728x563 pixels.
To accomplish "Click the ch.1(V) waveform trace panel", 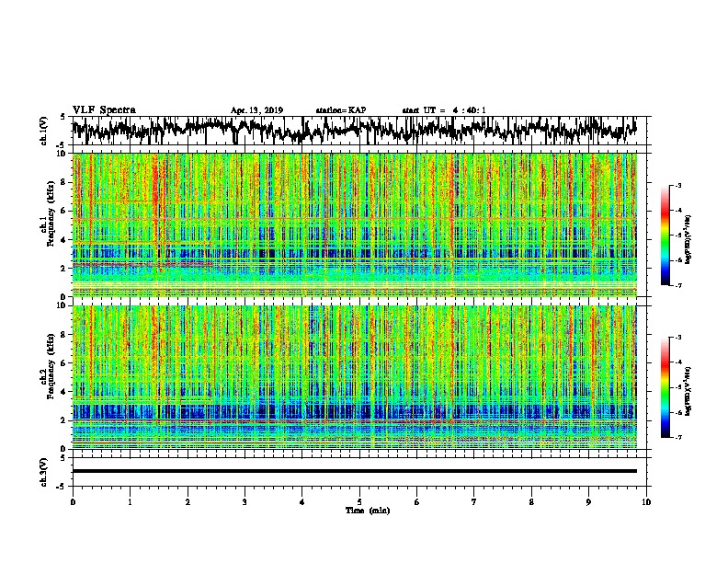I will click(x=359, y=131).
